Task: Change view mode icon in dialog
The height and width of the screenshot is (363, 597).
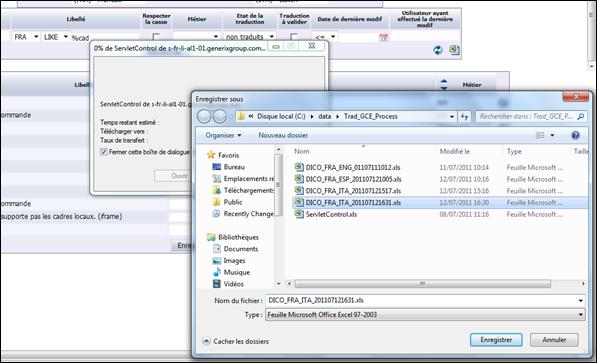Action: coord(540,135)
